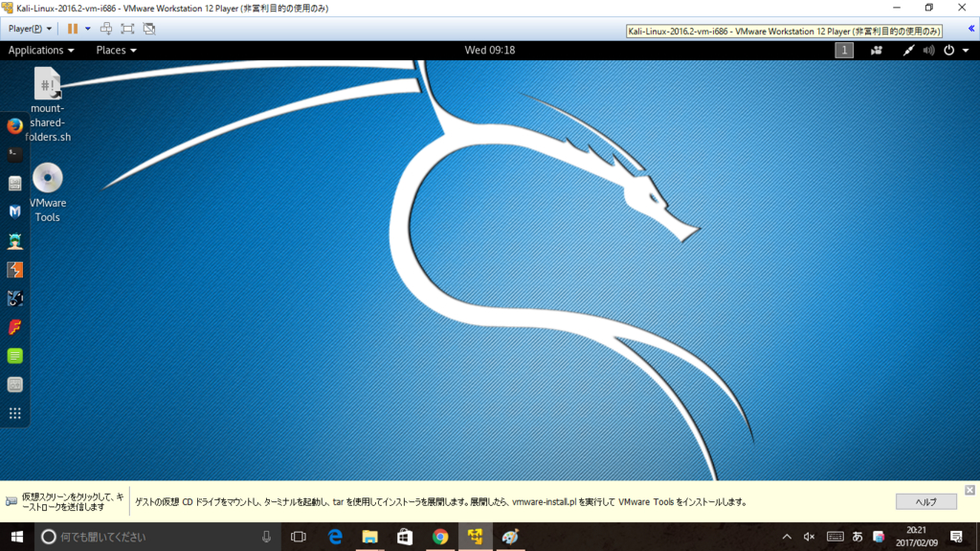Viewport: 980px width, 551px height.
Task: Click the muted speaker tray icon
Action: [x=810, y=537]
